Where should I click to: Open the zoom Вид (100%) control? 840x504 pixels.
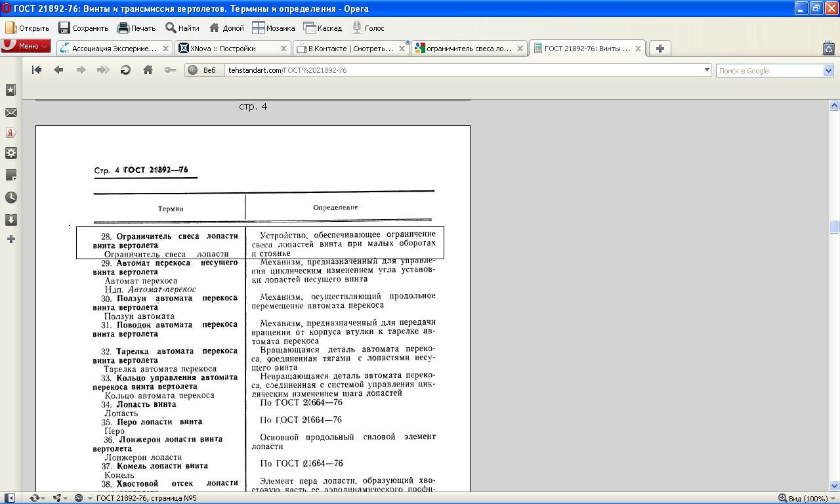click(803, 498)
